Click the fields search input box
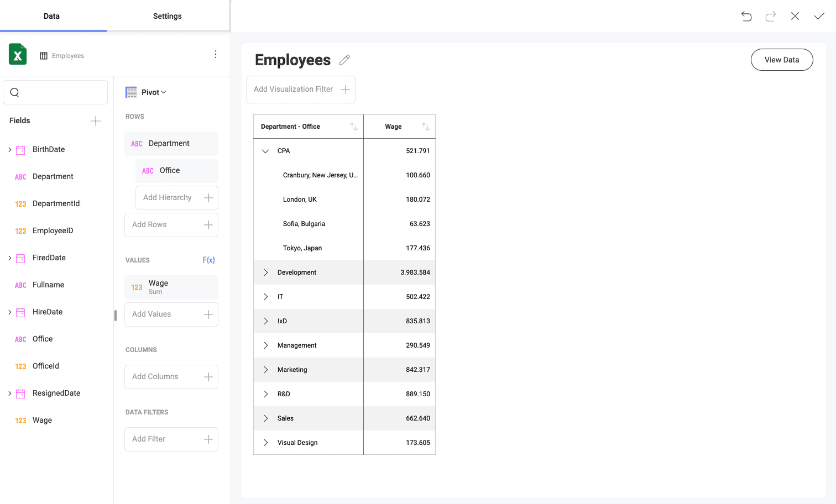The width and height of the screenshot is (836, 504). (x=55, y=92)
